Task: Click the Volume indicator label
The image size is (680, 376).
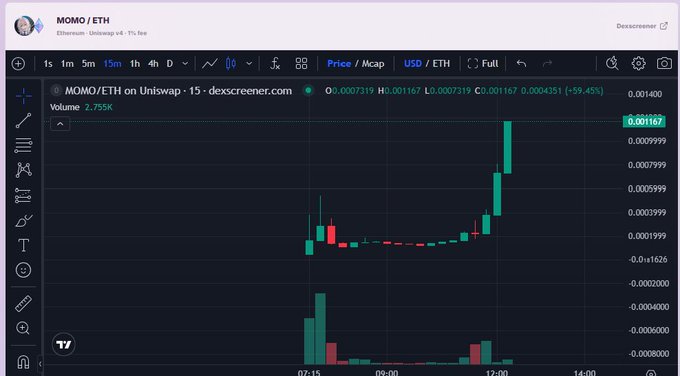Action: 65,107
